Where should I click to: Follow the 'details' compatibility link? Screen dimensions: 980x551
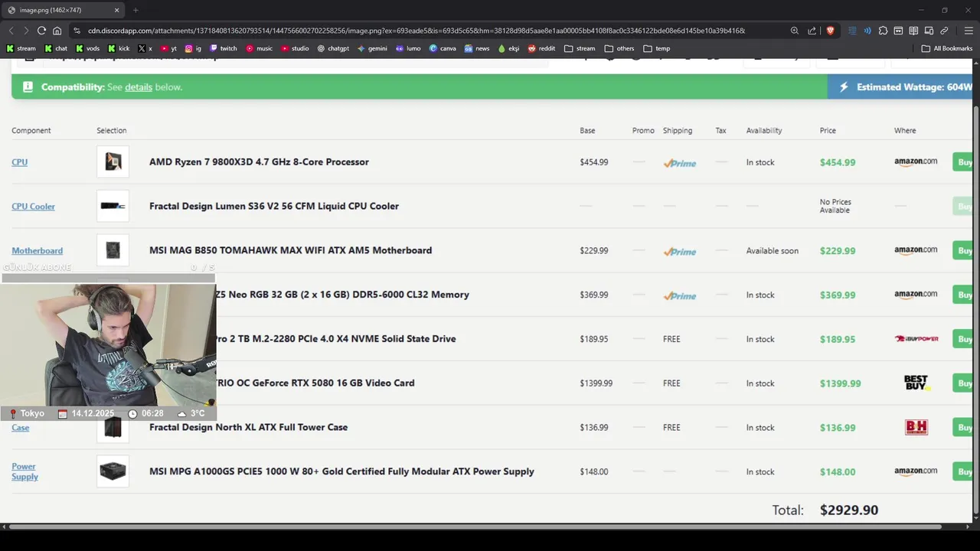pyautogui.click(x=139, y=87)
